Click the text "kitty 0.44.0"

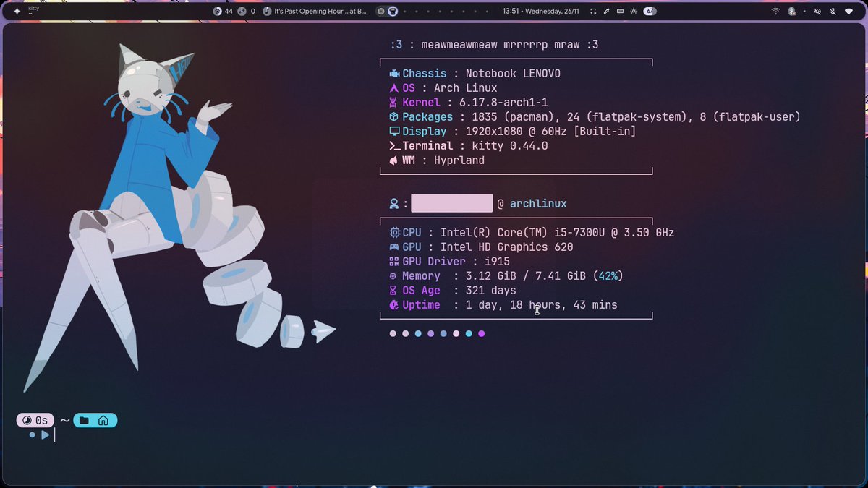[x=510, y=146]
